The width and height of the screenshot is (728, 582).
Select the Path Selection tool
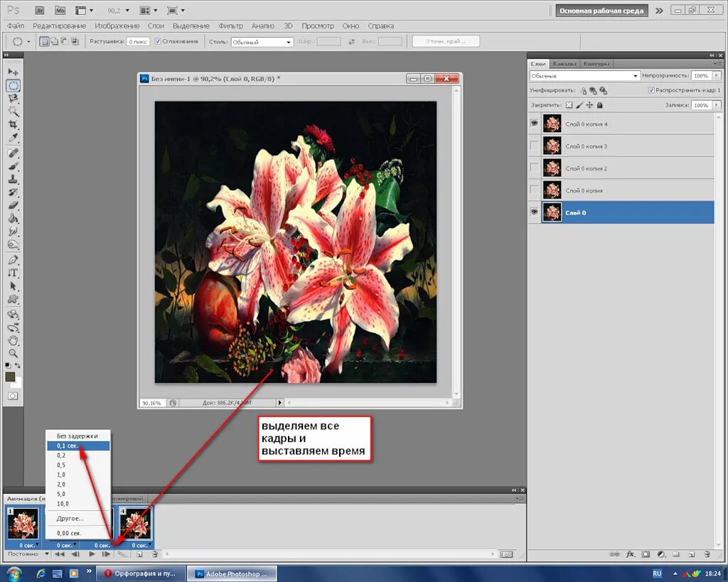point(13,286)
